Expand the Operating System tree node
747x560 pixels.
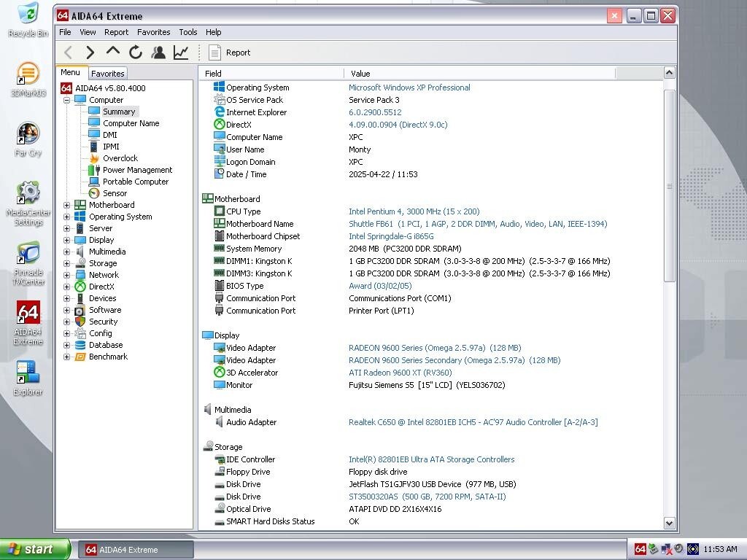pos(66,217)
